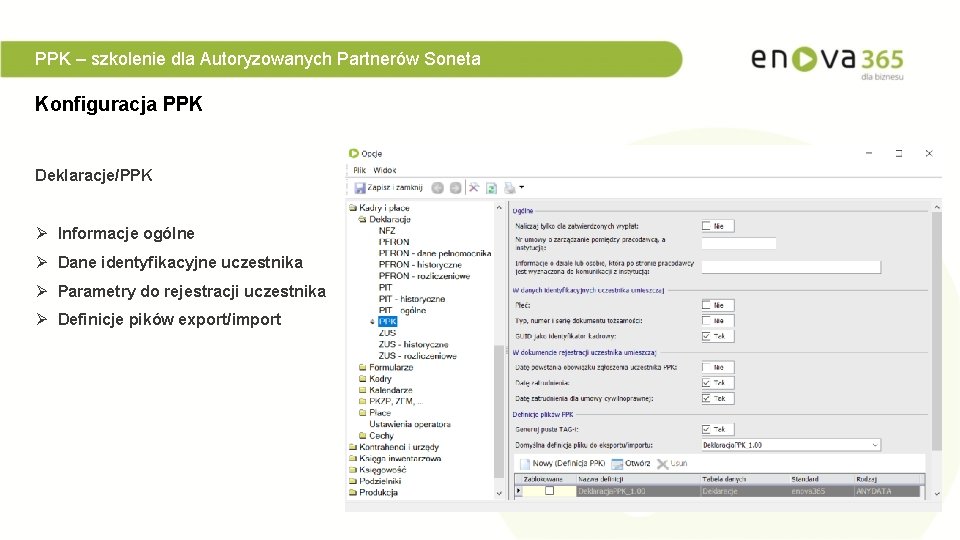Click the Nazwa definicji column header
The height and width of the screenshot is (540, 960).
(637, 479)
